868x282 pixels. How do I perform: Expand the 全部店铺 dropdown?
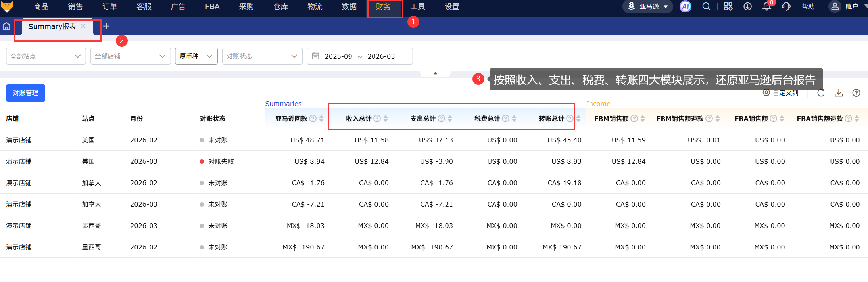[130, 56]
